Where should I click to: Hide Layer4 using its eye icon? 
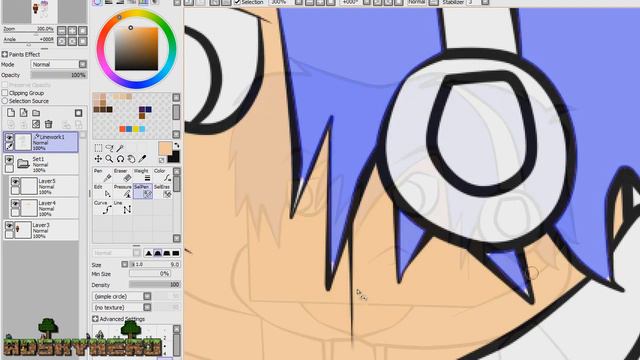point(16,204)
